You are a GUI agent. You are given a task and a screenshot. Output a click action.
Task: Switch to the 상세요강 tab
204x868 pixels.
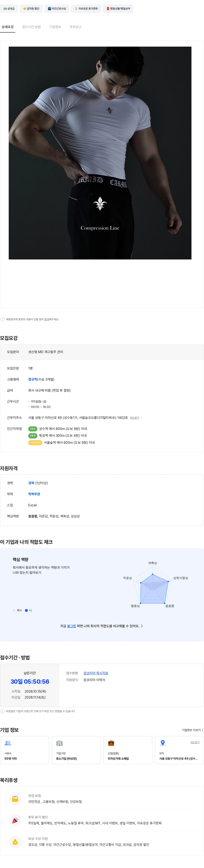pos(8,27)
